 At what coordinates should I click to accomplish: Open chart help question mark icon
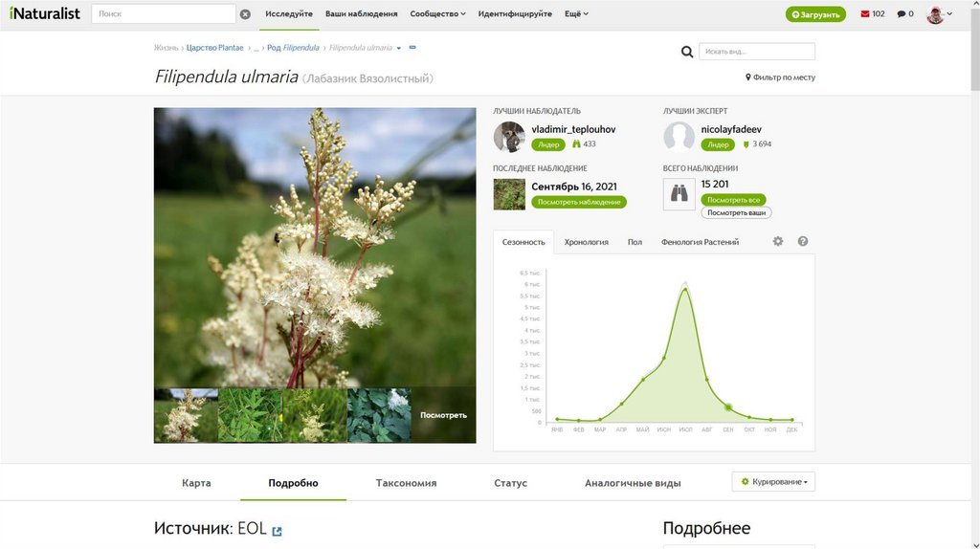(x=803, y=241)
